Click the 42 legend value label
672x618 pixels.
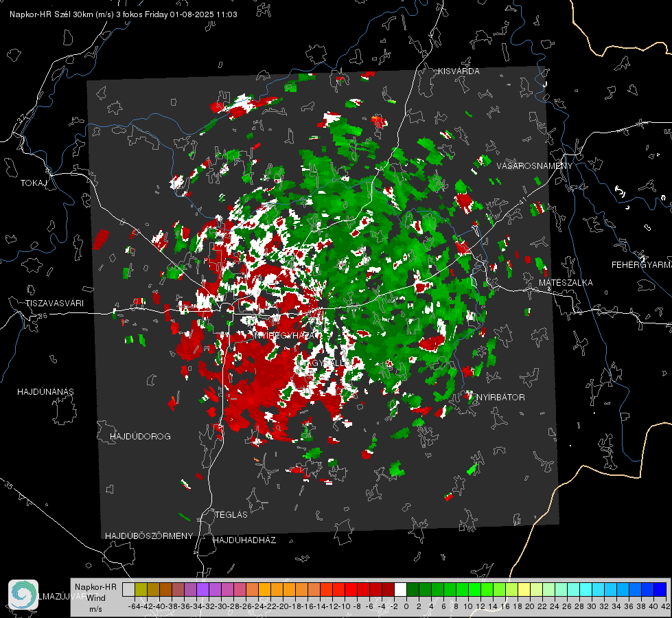point(666,606)
